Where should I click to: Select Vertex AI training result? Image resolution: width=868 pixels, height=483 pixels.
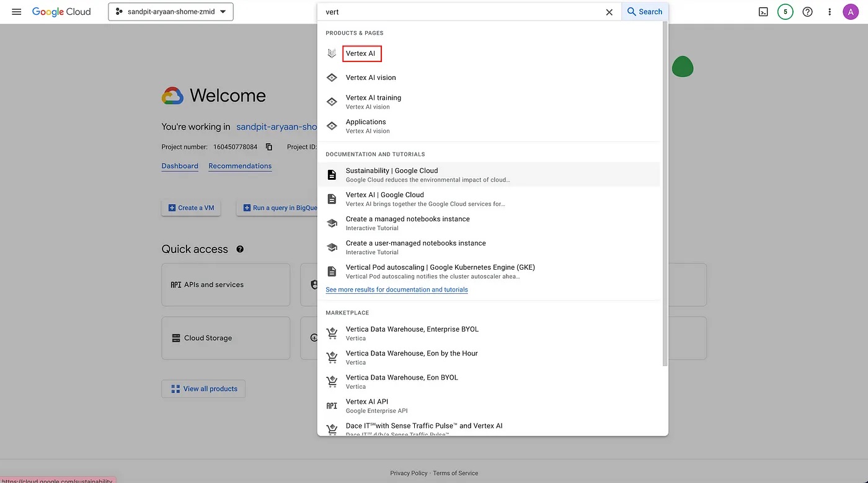489,102
